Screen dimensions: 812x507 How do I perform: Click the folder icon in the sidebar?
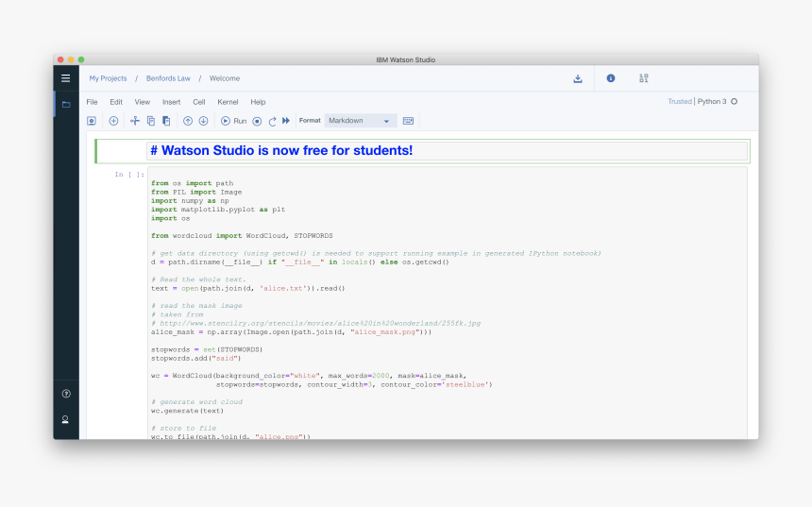[65, 104]
